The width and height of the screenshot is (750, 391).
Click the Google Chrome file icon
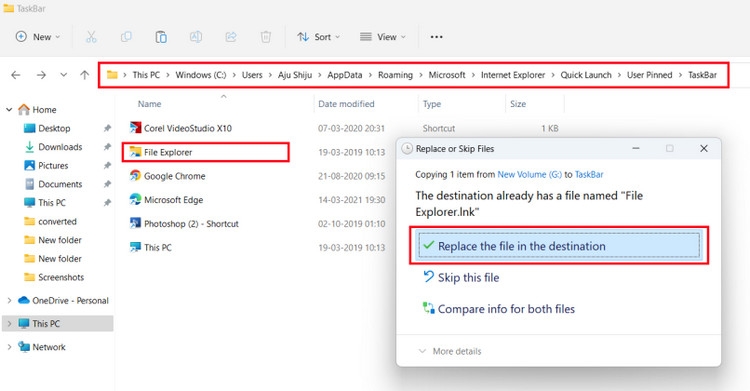click(x=135, y=176)
